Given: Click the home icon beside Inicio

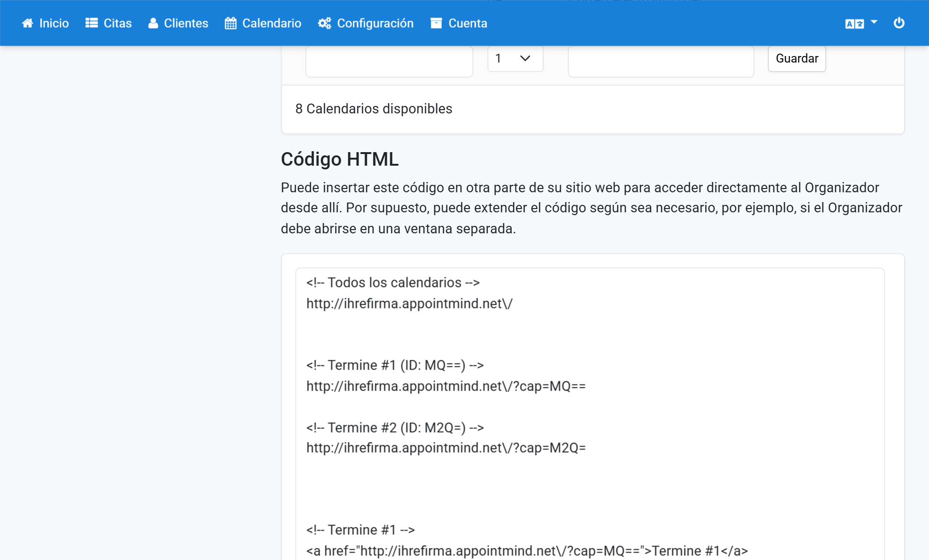Looking at the screenshot, I should click(x=28, y=23).
